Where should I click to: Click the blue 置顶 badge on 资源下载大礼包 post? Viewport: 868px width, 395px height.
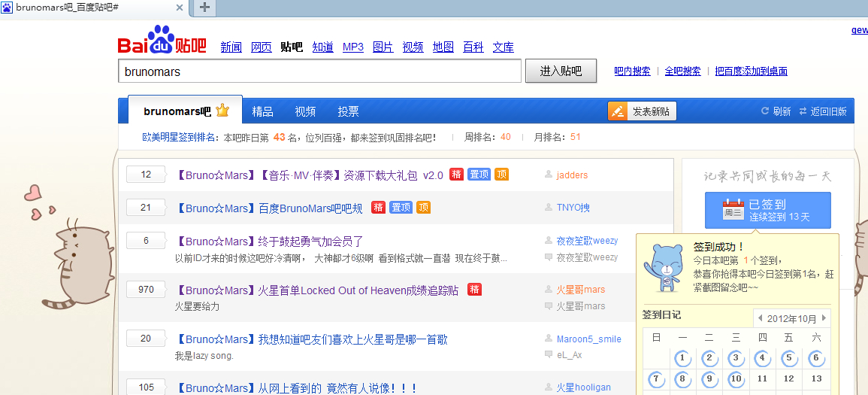(479, 175)
